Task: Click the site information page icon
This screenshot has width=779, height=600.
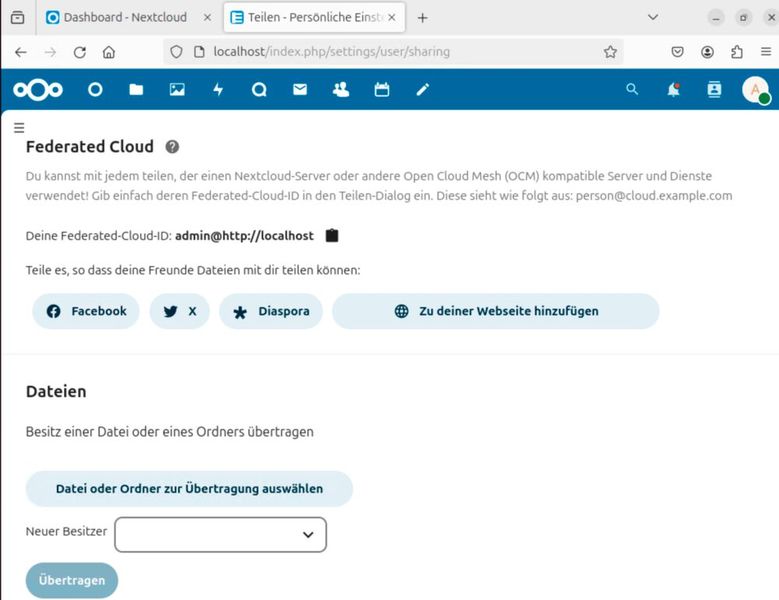Action: 199,52
